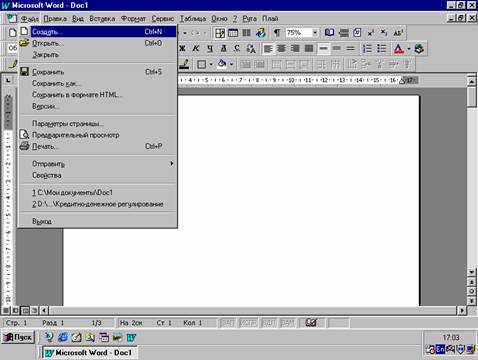Click the Пуск start button
This screenshot has height=360, width=478.
(x=18, y=337)
